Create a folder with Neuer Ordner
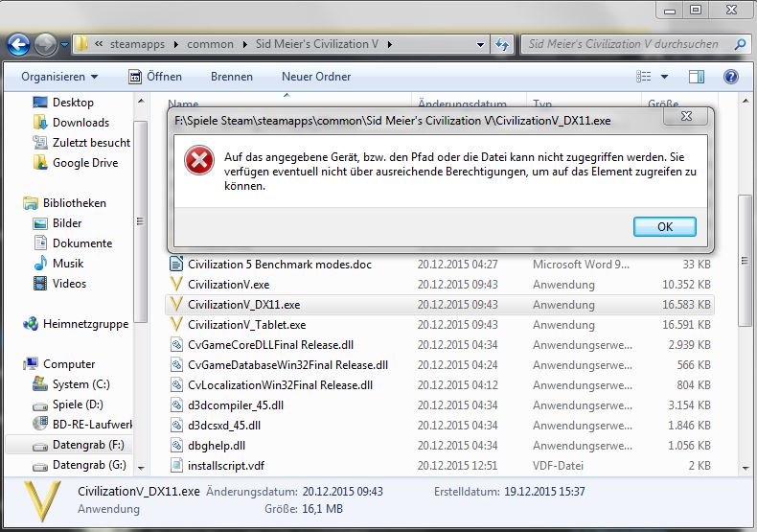 point(316,77)
